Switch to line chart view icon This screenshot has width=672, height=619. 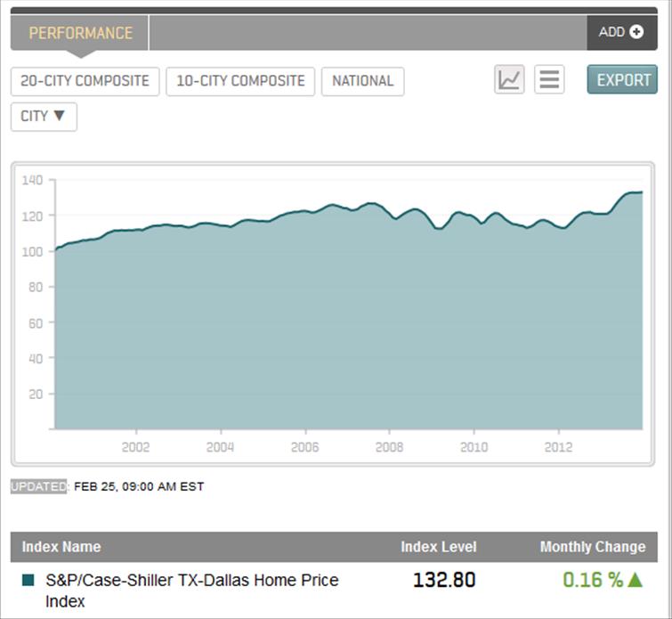pyautogui.click(x=509, y=80)
